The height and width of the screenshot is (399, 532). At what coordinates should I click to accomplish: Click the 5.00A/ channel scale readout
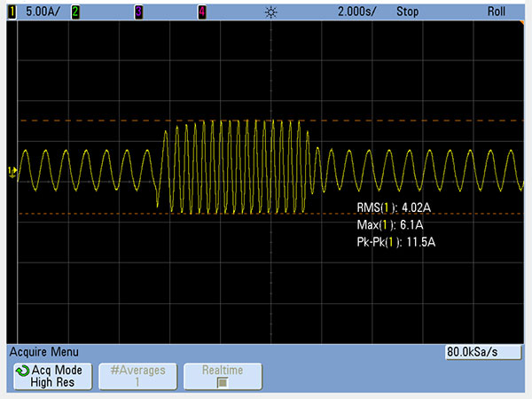click(x=43, y=12)
